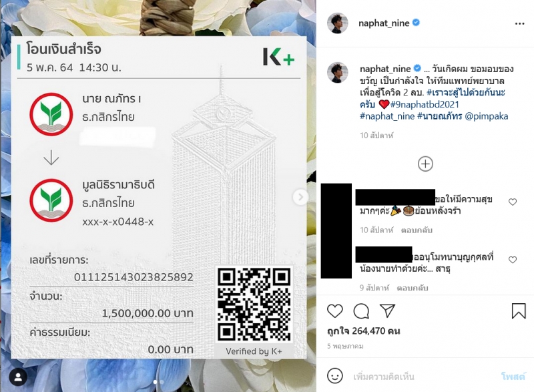Open the comment speech bubble icon
534x392 pixels.
coord(361,311)
